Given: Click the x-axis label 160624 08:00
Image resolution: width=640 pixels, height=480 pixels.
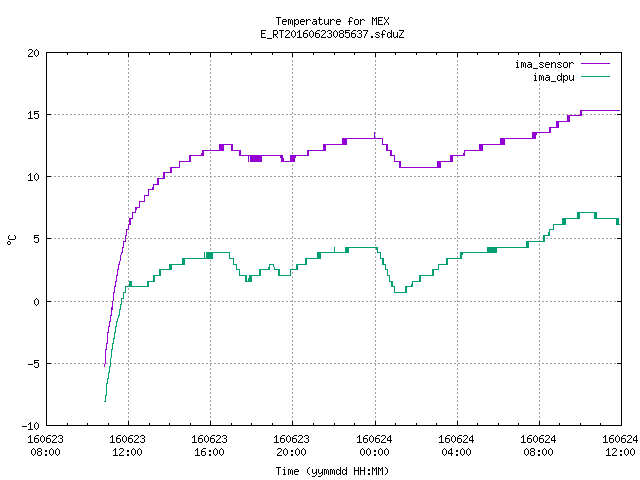Looking at the screenshot, I should click(x=538, y=446).
